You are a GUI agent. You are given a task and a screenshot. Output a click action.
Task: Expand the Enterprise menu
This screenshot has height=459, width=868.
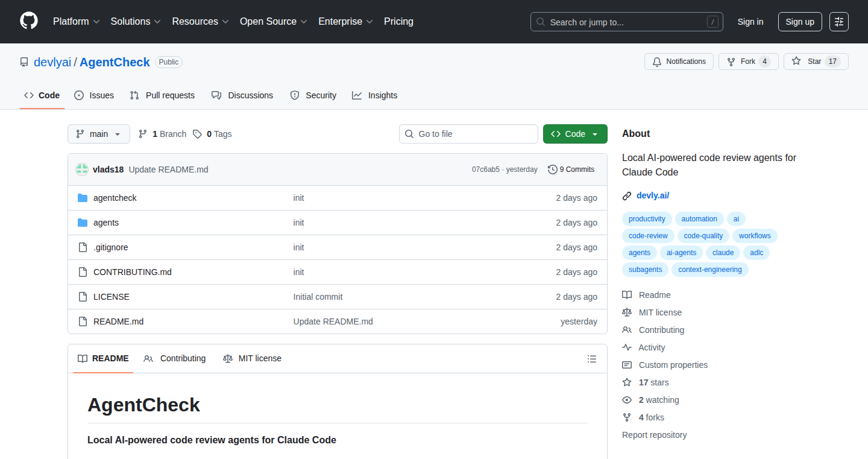(x=345, y=22)
